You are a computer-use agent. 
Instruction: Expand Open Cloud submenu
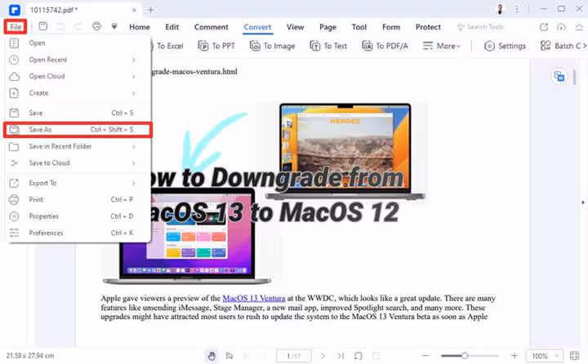pyautogui.click(x=78, y=76)
